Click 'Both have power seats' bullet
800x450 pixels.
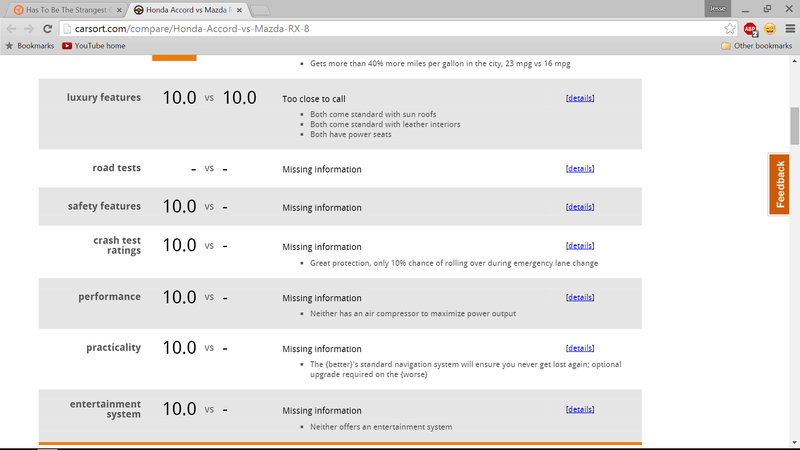click(351, 134)
